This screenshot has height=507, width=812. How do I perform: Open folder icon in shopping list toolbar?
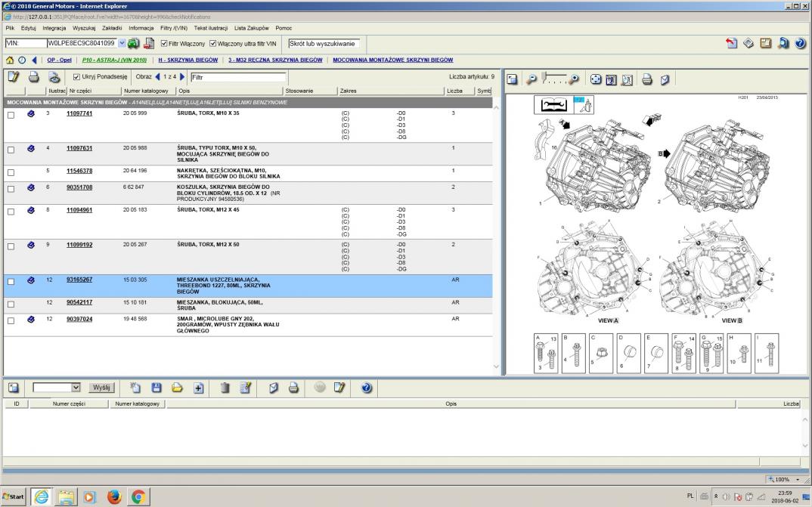[177, 388]
